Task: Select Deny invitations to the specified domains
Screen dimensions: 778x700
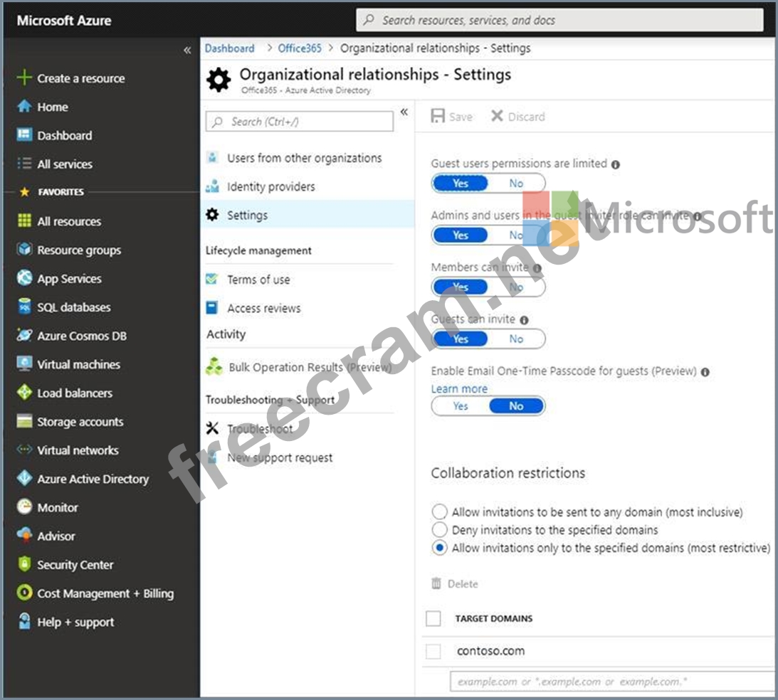Action: click(x=440, y=530)
